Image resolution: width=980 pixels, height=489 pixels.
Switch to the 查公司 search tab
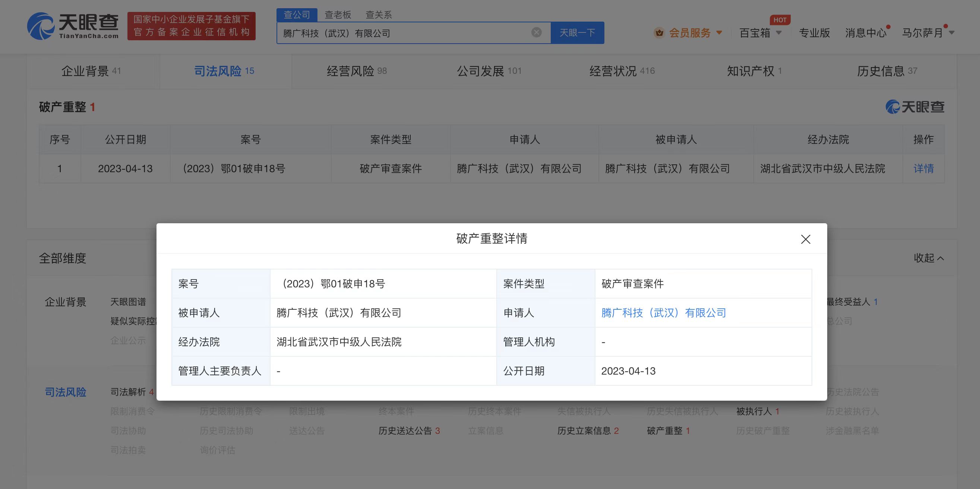pyautogui.click(x=297, y=15)
